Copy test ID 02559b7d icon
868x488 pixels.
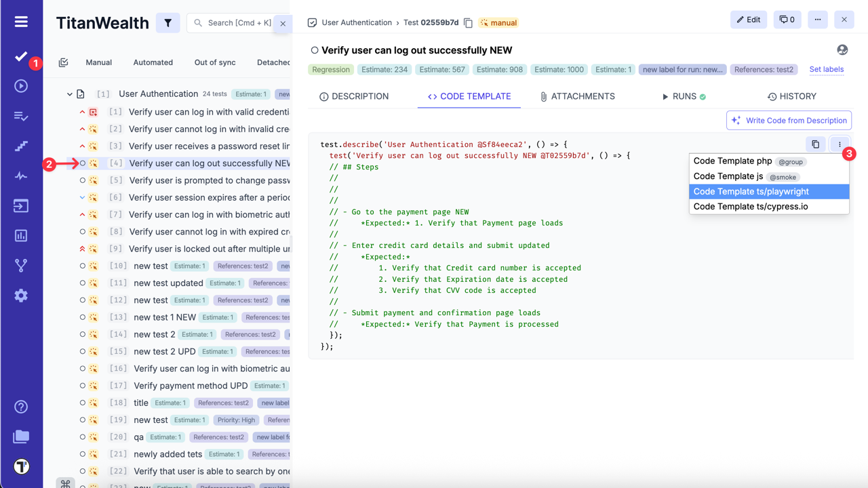click(x=468, y=22)
